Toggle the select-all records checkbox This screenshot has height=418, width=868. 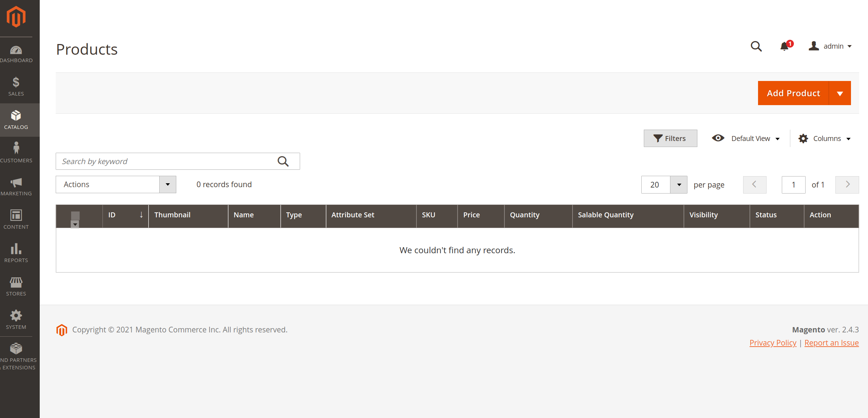click(75, 215)
